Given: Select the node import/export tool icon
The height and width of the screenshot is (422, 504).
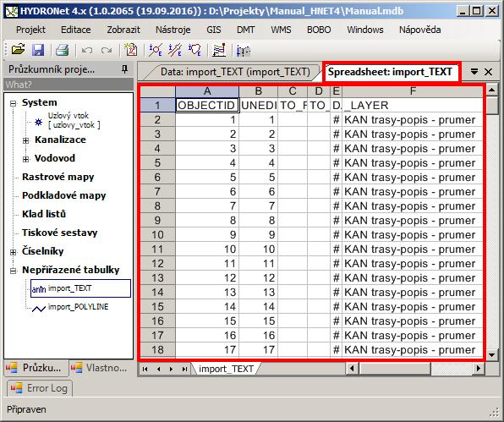Looking at the screenshot, I should (x=156, y=50).
